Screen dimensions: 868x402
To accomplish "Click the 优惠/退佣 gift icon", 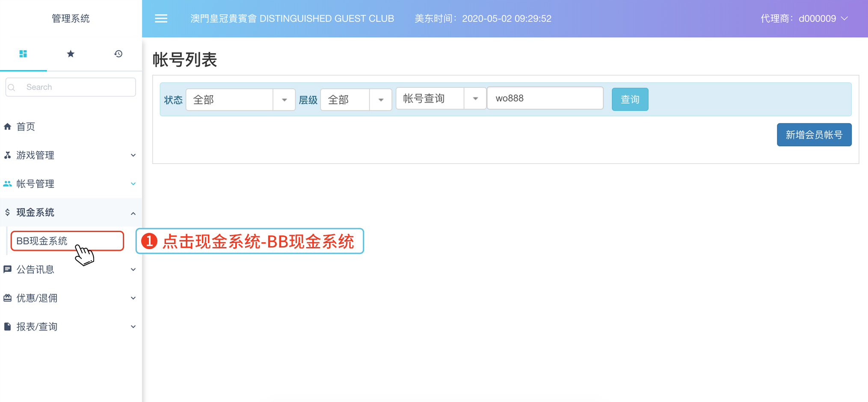I will click(x=8, y=298).
